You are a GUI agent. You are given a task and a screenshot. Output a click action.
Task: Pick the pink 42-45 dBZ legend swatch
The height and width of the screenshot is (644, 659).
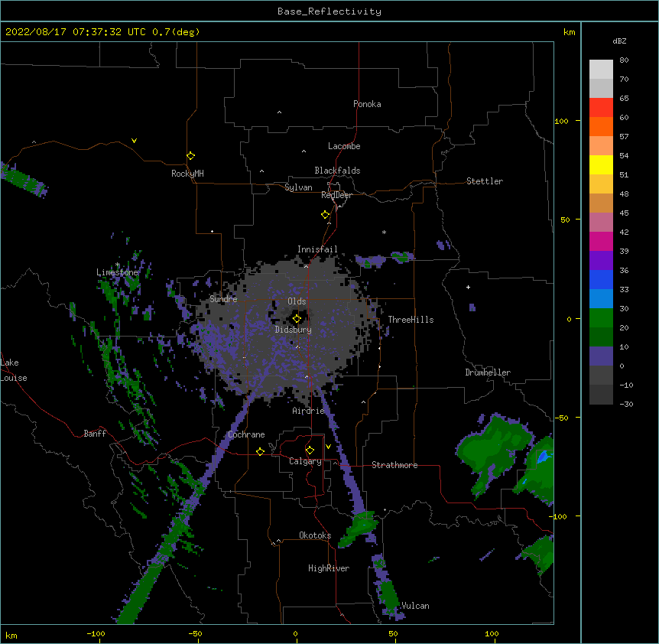click(x=601, y=223)
